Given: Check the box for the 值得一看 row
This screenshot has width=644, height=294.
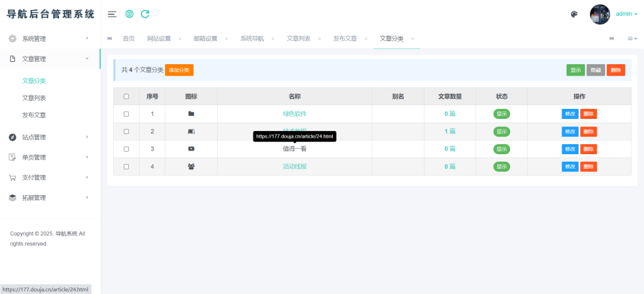Looking at the screenshot, I should tap(126, 149).
